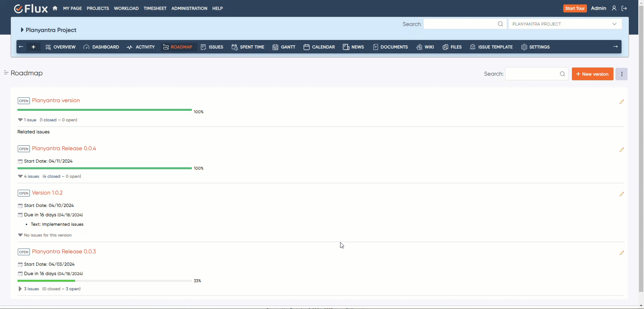
Task: Click the logout icon at top right
Action: (x=624, y=8)
